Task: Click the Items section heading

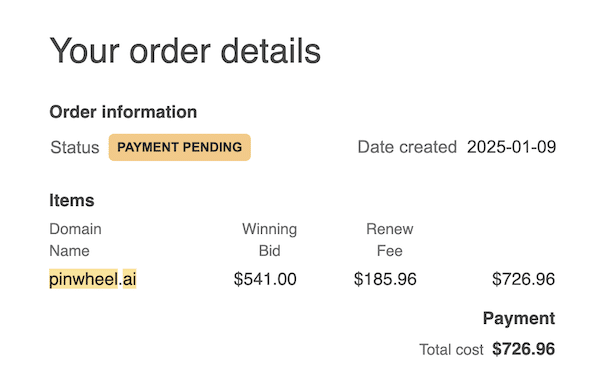Action: 72,200
